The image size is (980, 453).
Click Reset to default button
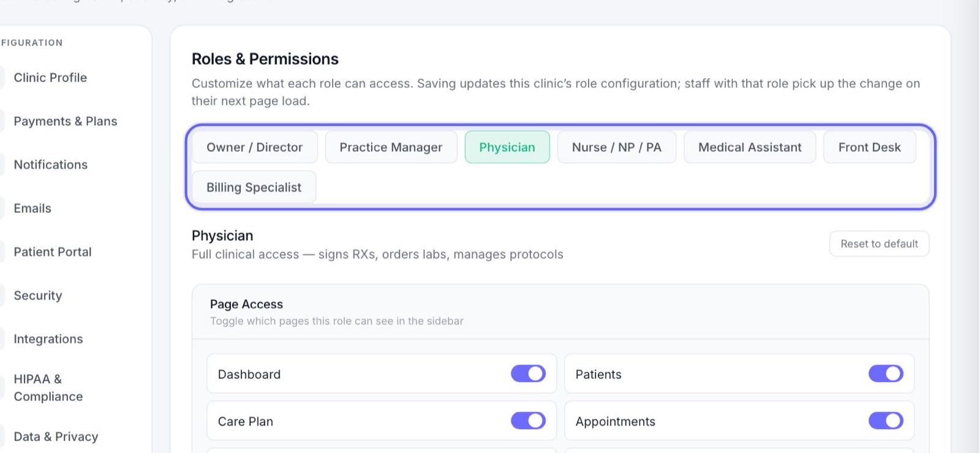(x=879, y=244)
